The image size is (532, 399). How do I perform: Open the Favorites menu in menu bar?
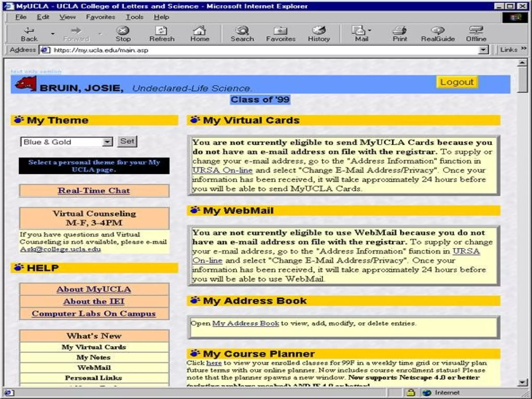tap(100, 17)
